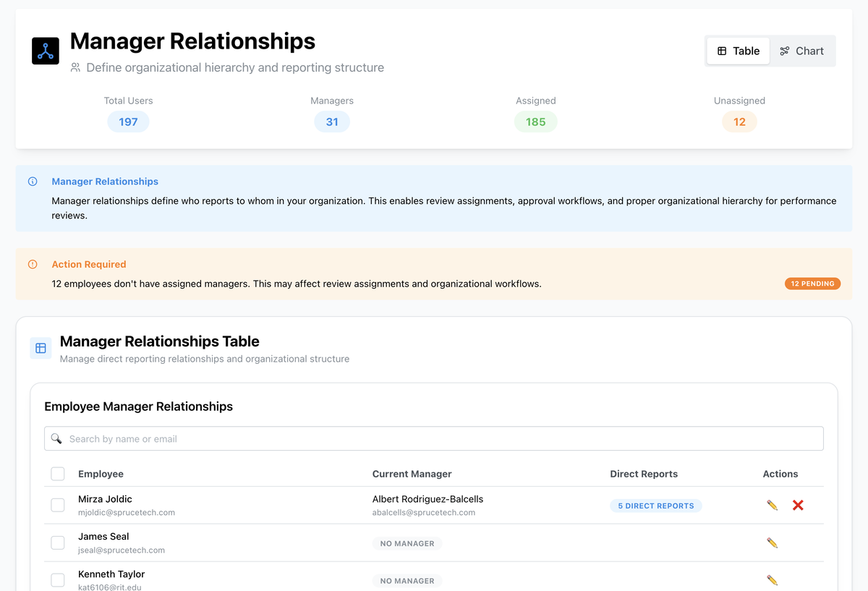The width and height of the screenshot is (868, 591).
Task: Click the warning icon in Action Required banner
Action: (x=33, y=264)
